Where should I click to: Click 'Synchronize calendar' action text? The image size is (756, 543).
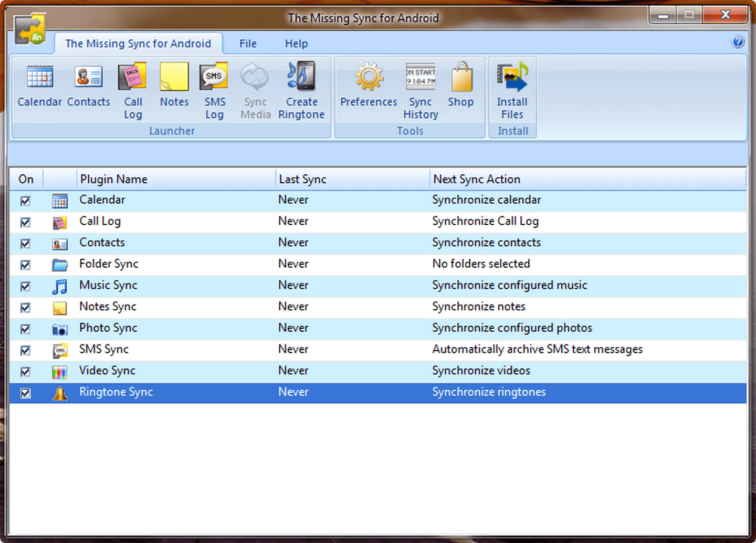[x=487, y=200]
